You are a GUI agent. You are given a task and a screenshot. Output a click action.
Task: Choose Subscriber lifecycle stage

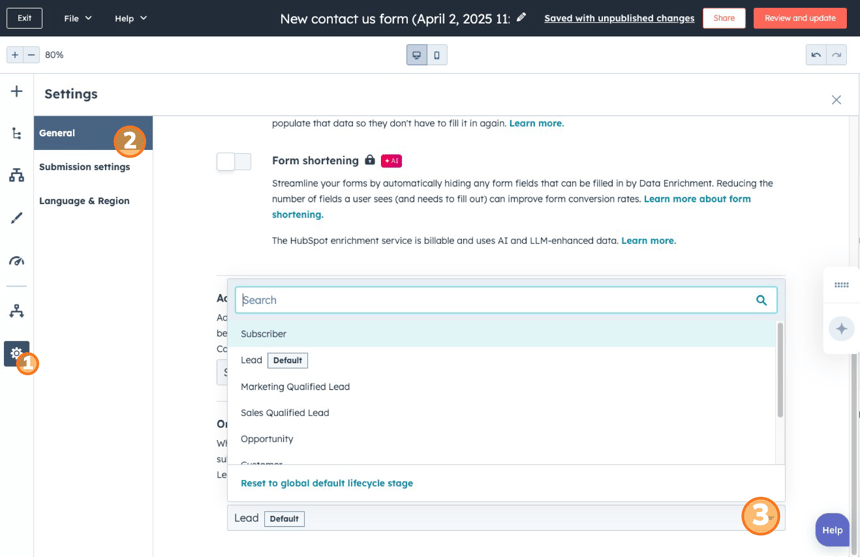point(502,333)
